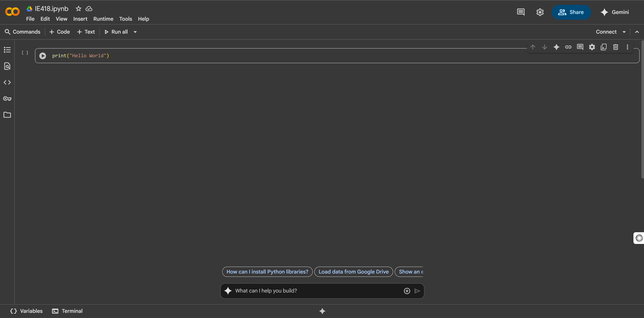The width and height of the screenshot is (644, 318).
Task: Expand the Run all dropdown arrow
Action: (x=135, y=32)
